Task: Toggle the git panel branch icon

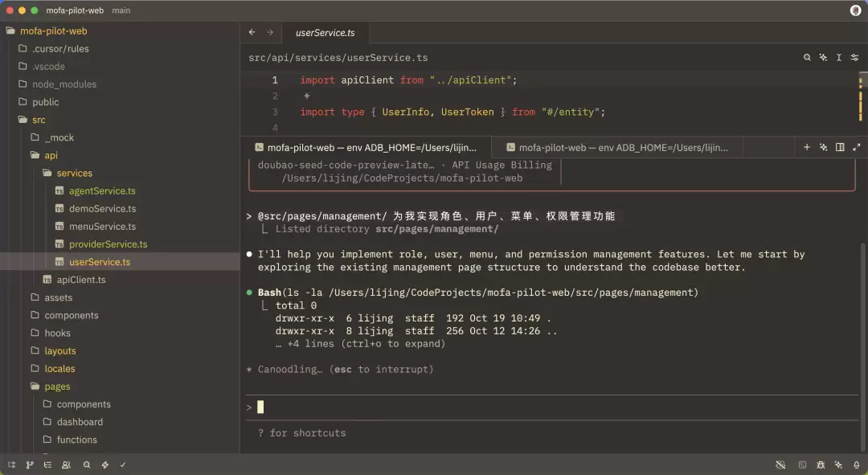Action: tap(30, 465)
